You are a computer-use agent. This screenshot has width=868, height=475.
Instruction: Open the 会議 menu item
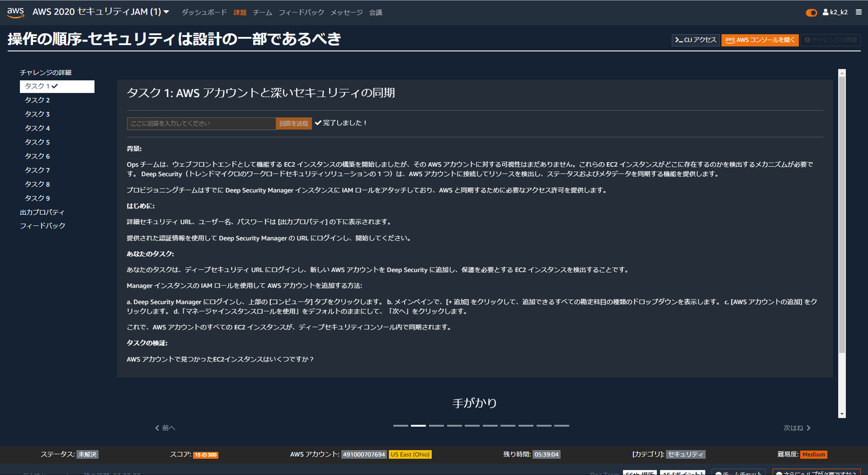tap(375, 12)
